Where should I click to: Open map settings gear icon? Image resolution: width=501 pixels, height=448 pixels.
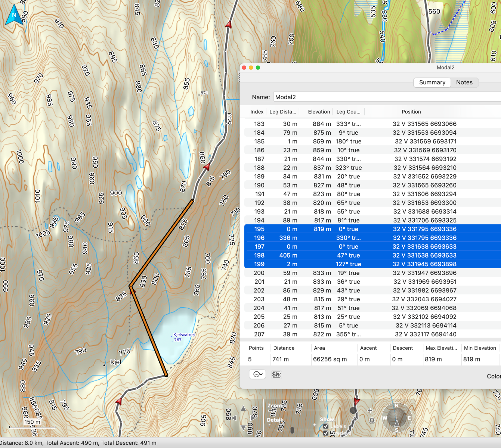click(372, 420)
